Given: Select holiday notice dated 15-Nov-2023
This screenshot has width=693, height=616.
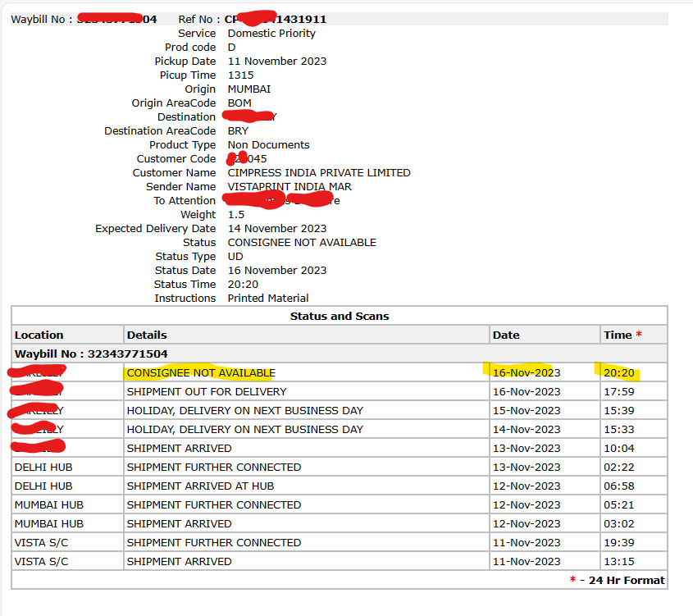Looking at the screenshot, I should pos(245,411).
